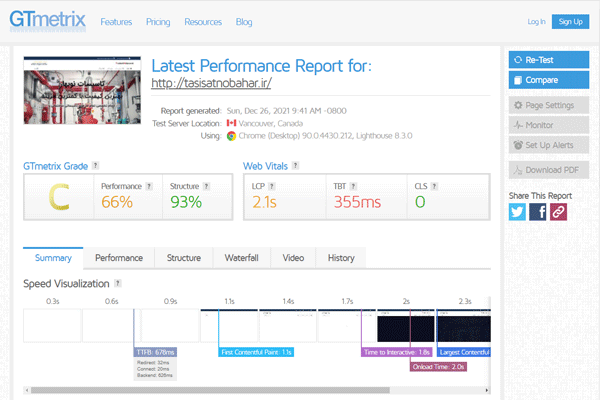The width and height of the screenshot is (600, 400).
Task: Click the Re-Test button
Action: (x=548, y=59)
